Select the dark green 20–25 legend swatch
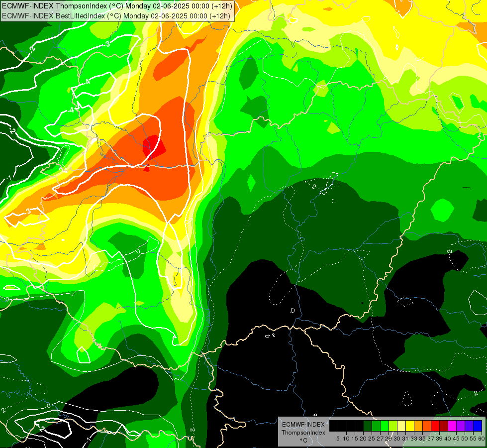Viewport: 487px width, 448px height. [x=368, y=426]
